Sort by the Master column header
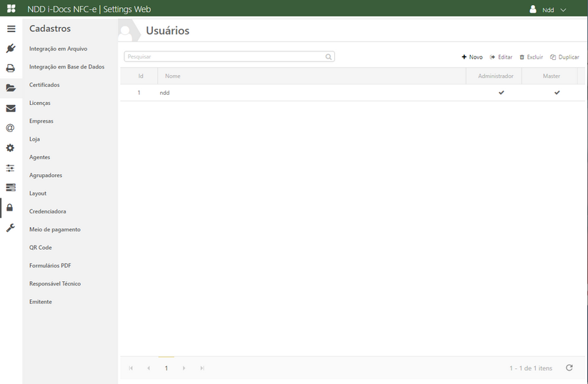Screen dimensions: 588x384 [549, 76]
